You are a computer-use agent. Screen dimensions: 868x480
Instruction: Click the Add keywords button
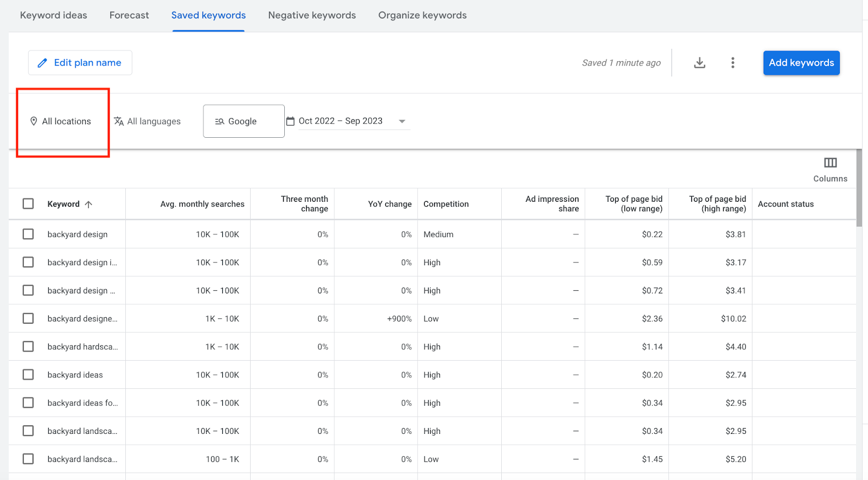click(801, 63)
